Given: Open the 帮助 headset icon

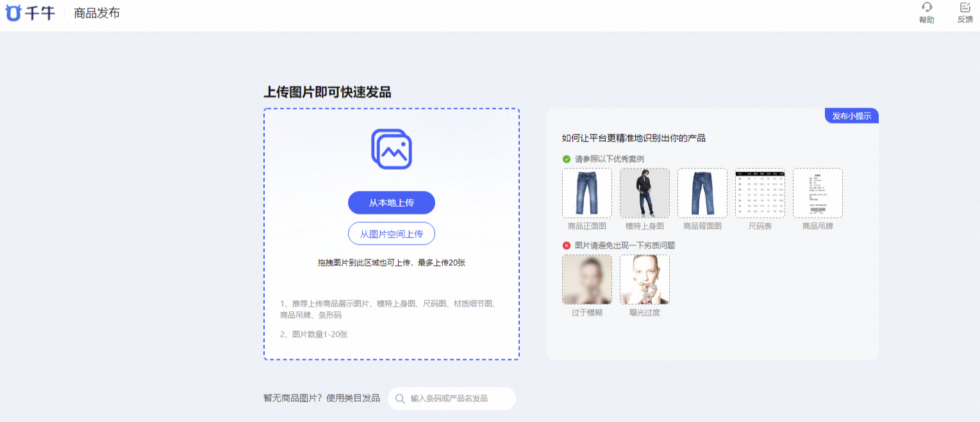Looking at the screenshot, I should click(x=927, y=7).
